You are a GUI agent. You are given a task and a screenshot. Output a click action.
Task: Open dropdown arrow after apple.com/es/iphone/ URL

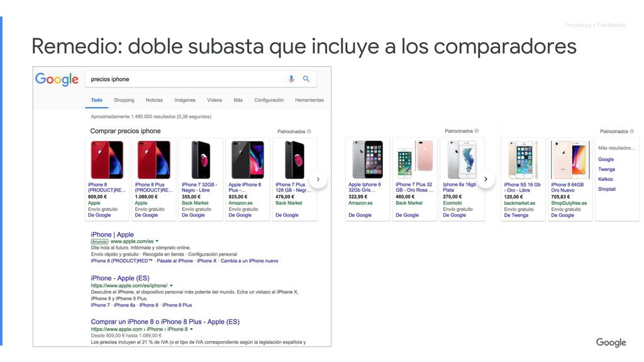(171, 286)
